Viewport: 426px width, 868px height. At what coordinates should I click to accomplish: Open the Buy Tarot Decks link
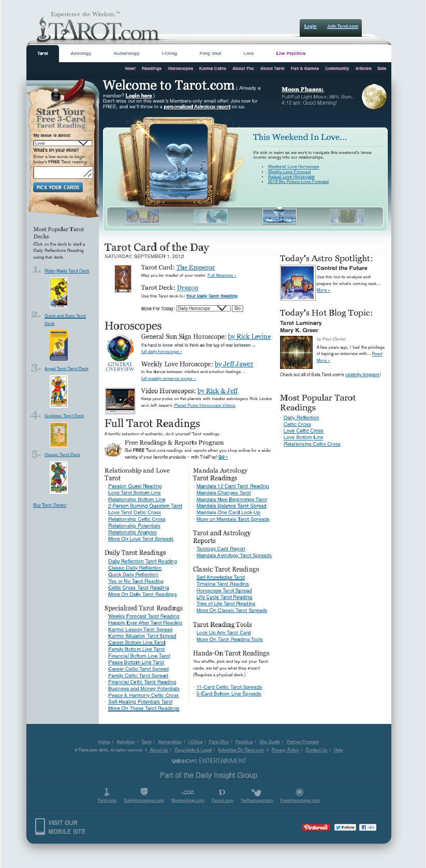point(50,505)
